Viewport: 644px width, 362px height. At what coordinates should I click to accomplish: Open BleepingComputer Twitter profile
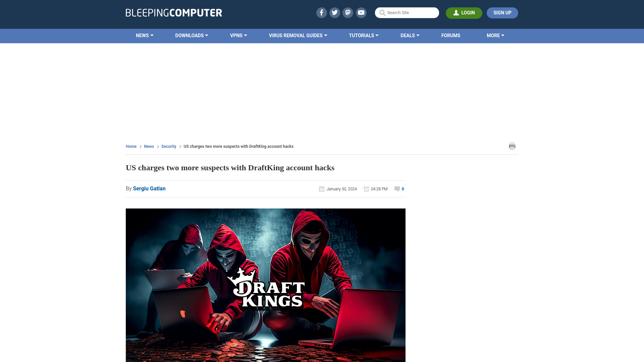334,12
